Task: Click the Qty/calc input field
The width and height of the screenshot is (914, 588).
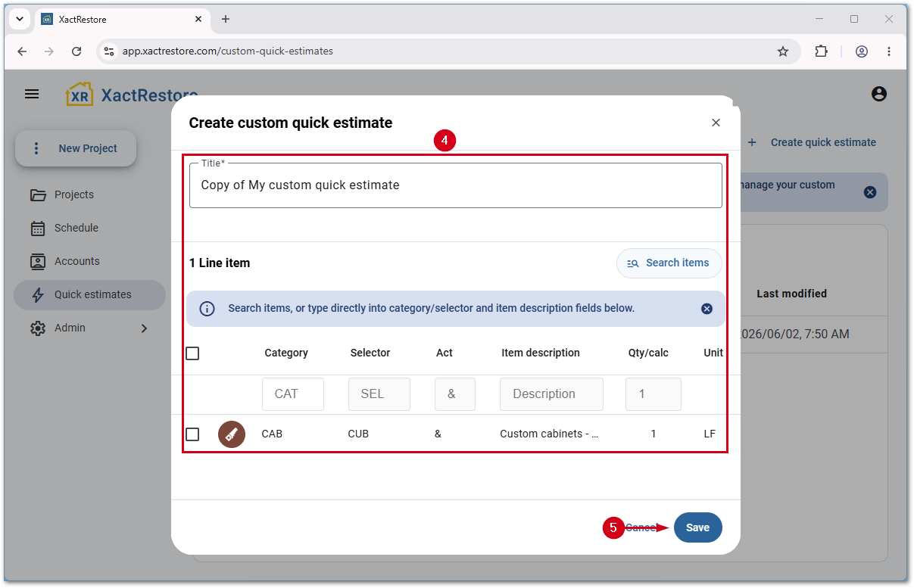Action: coord(654,394)
